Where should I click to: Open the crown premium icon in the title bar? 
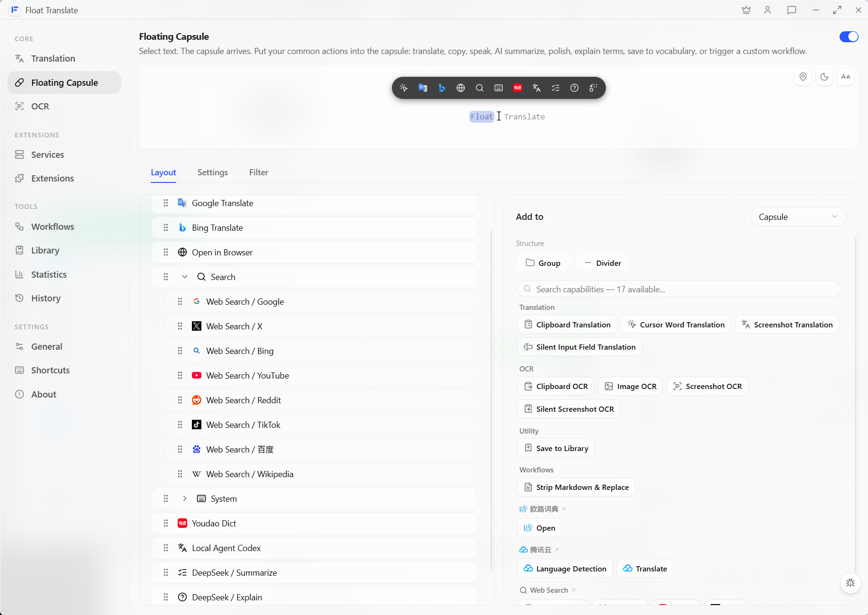(x=746, y=10)
